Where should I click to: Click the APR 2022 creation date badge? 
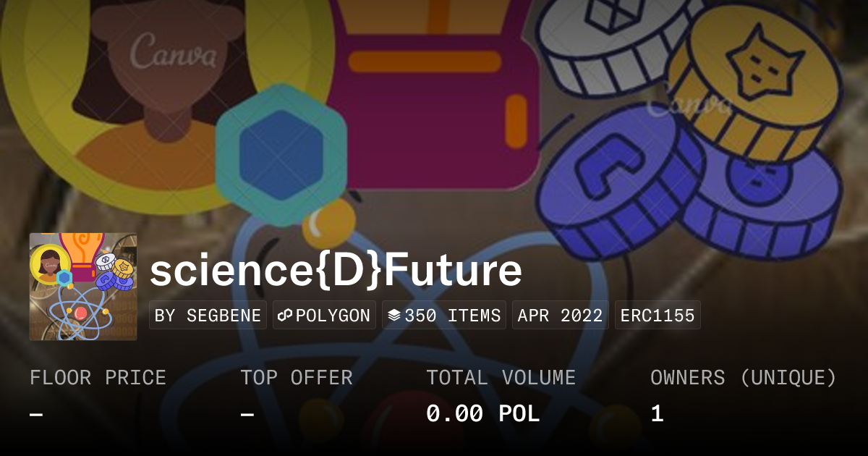(x=561, y=316)
